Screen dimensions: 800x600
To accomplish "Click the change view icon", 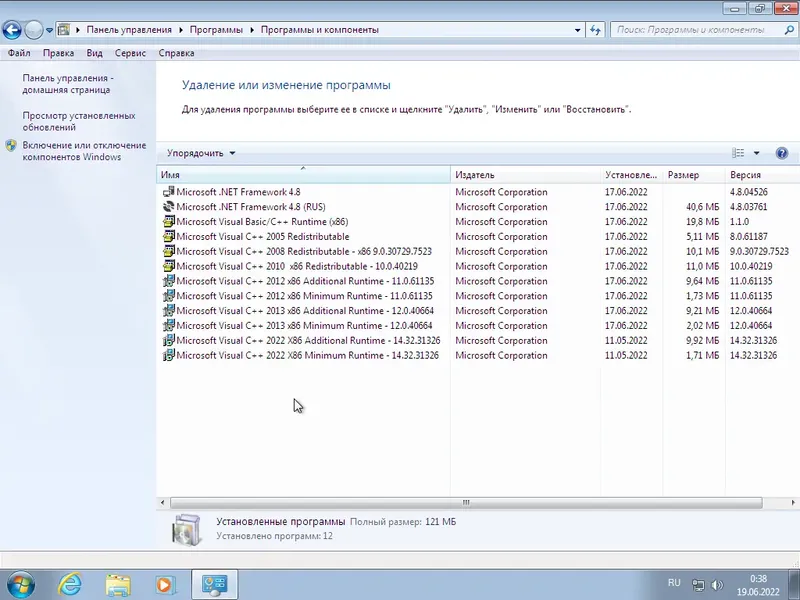I will point(738,153).
